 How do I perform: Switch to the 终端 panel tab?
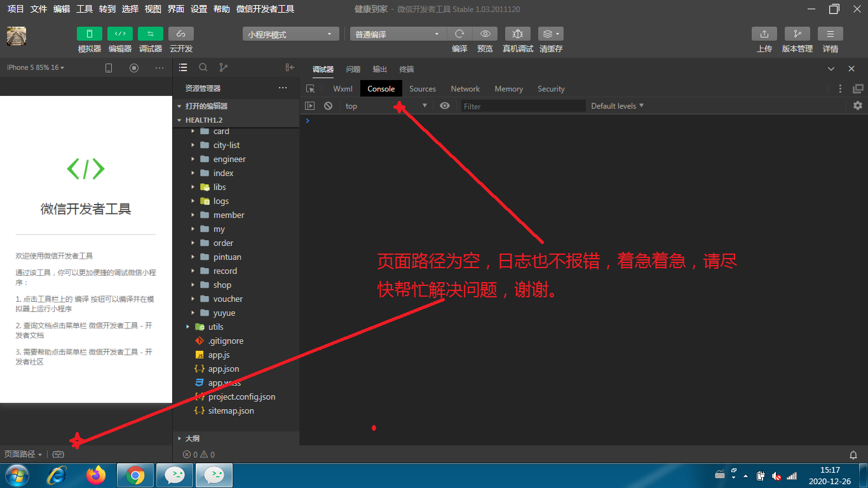(407, 69)
